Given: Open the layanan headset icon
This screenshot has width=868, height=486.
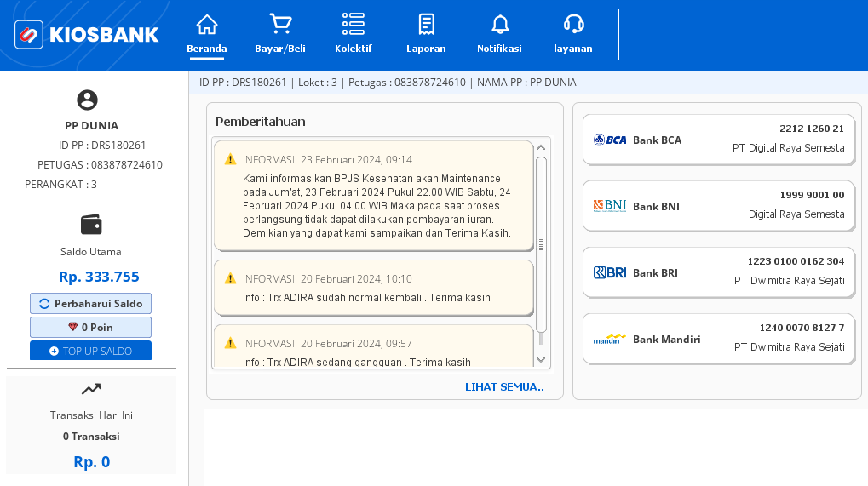Looking at the screenshot, I should tap(573, 24).
